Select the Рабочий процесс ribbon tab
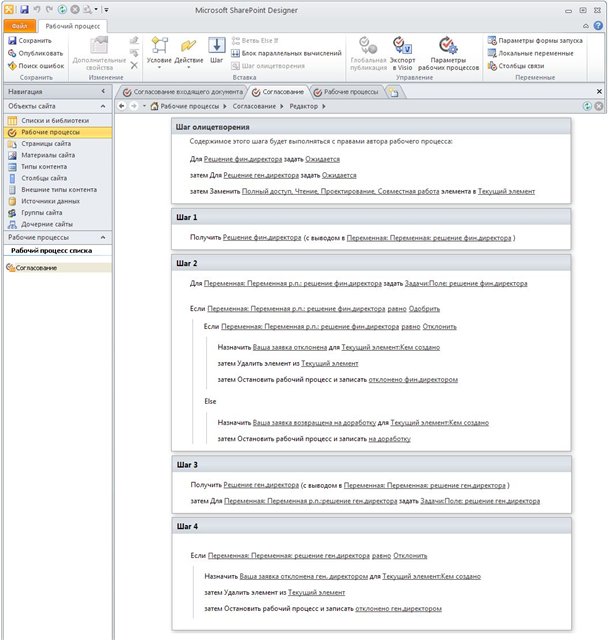This screenshot has width=609, height=640. tap(73, 26)
